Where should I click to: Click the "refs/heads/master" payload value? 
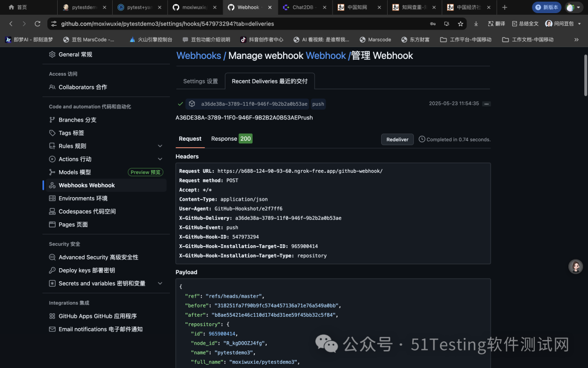point(233,296)
